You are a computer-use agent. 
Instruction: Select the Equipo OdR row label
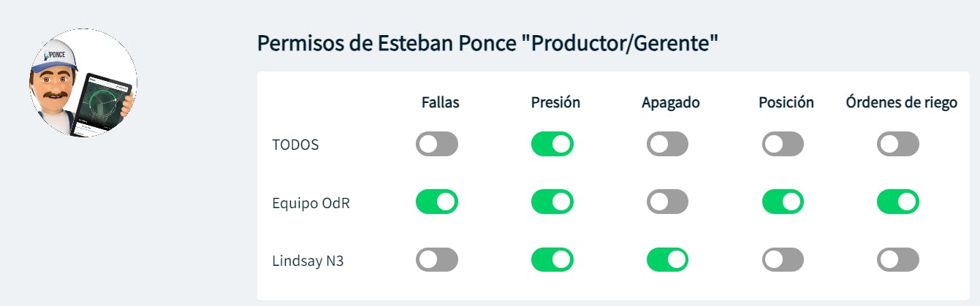(311, 202)
